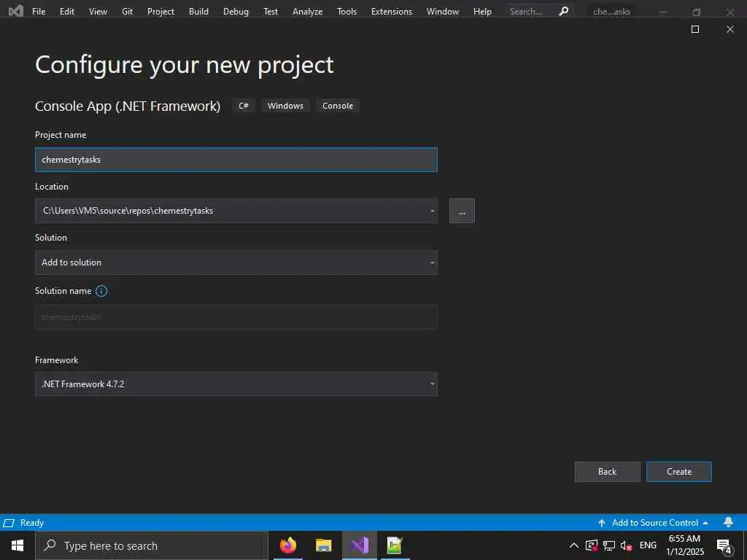Screen dimensions: 747x560
Task: Open the Debug menu
Action: (x=236, y=12)
